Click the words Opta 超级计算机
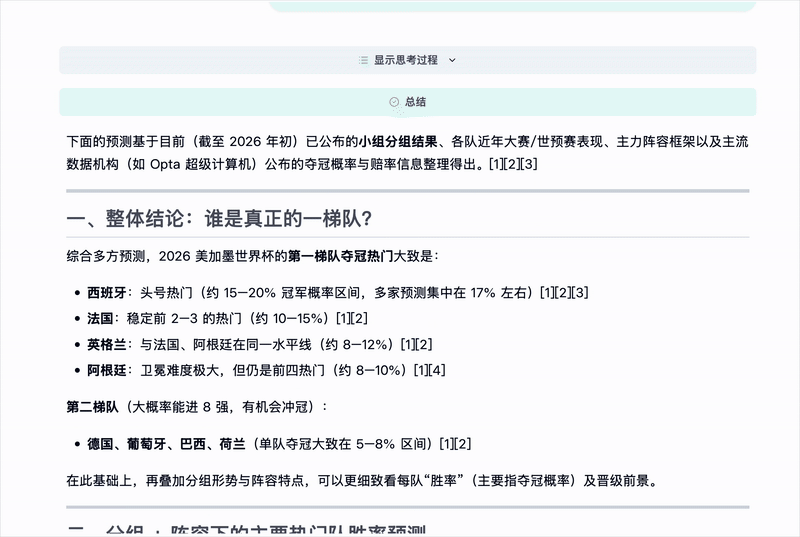The image size is (800, 537). point(202,164)
